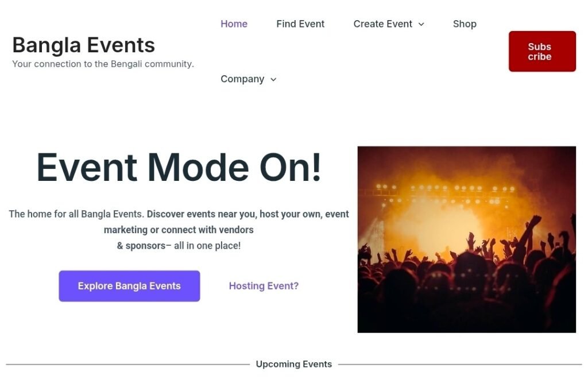Follow the Hosting Event? link
Viewport: 588px width, 383px height.
click(x=264, y=286)
